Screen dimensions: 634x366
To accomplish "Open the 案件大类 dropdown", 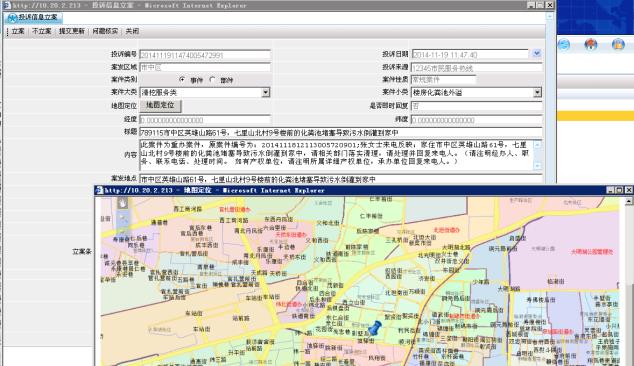I will tap(265, 93).
